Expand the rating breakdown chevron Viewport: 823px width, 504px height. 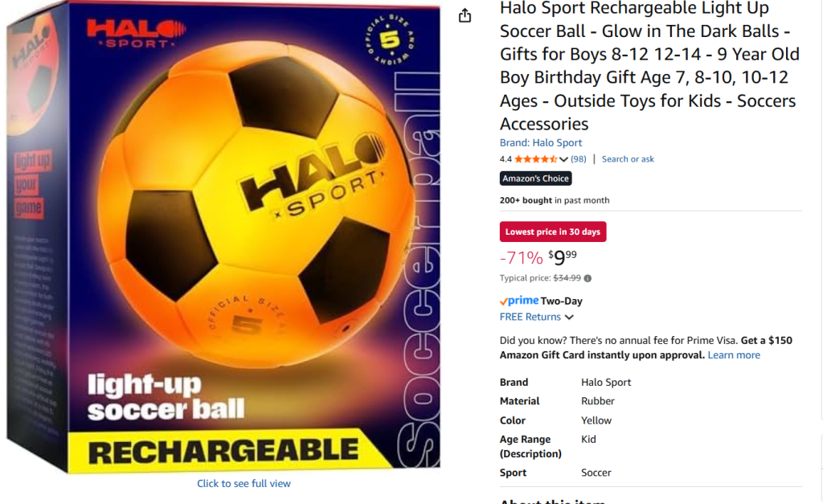tap(563, 159)
